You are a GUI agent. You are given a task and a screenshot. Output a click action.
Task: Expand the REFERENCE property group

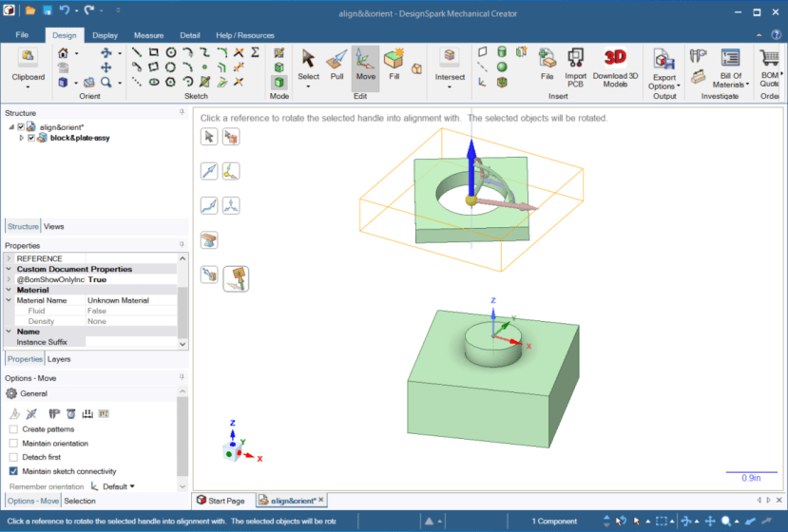click(x=9, y=258)
